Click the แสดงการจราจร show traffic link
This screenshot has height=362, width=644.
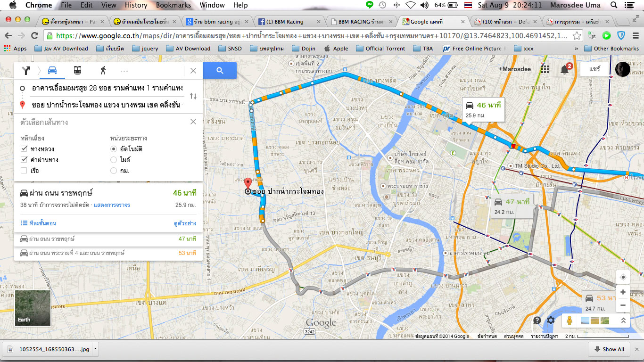pyautogui.click(x=112, y=205)
